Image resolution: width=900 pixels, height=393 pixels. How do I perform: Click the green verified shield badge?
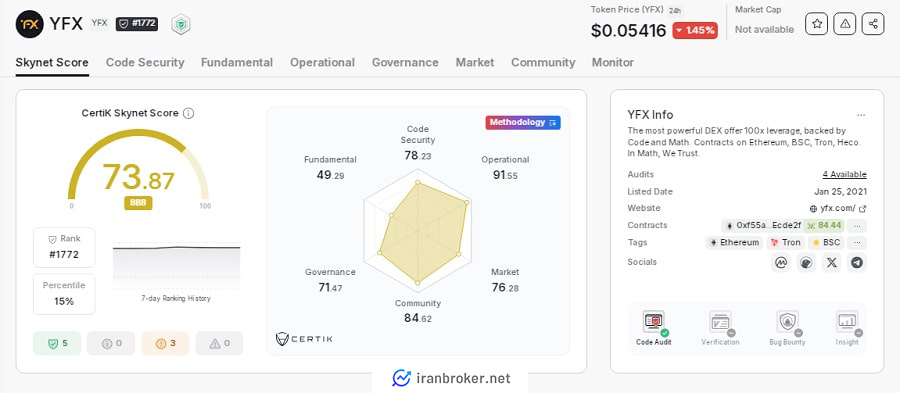(x=181, y=24)
